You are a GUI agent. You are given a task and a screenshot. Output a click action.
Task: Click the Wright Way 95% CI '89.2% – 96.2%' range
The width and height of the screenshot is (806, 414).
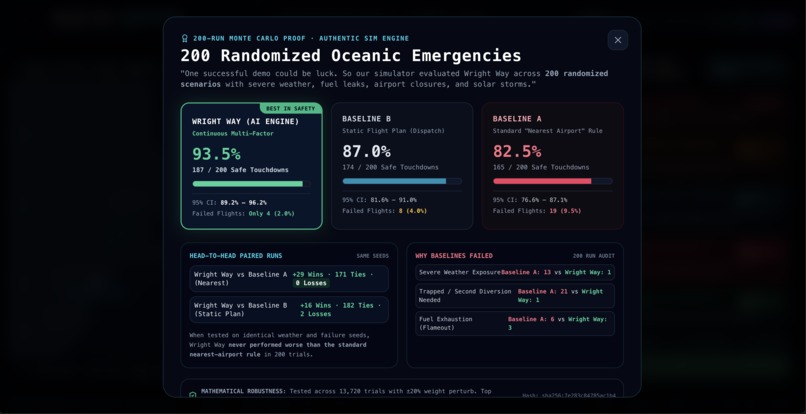coord(244,203)
